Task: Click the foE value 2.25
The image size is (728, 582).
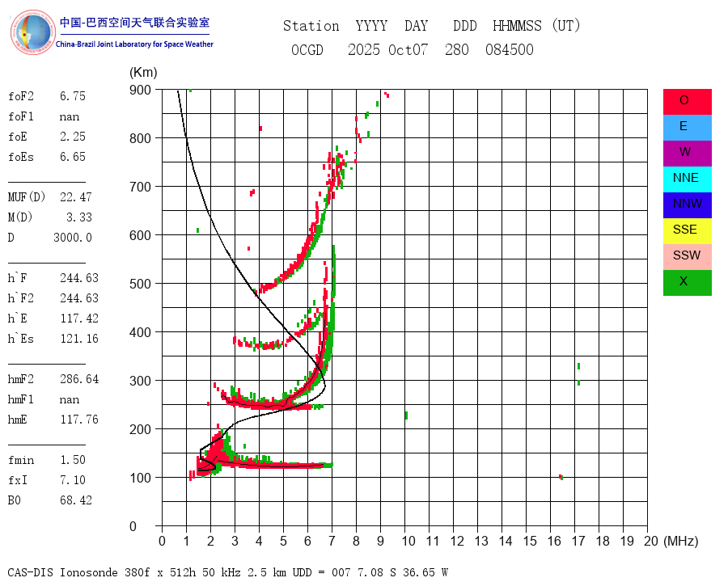Action: tap(73, 137)
